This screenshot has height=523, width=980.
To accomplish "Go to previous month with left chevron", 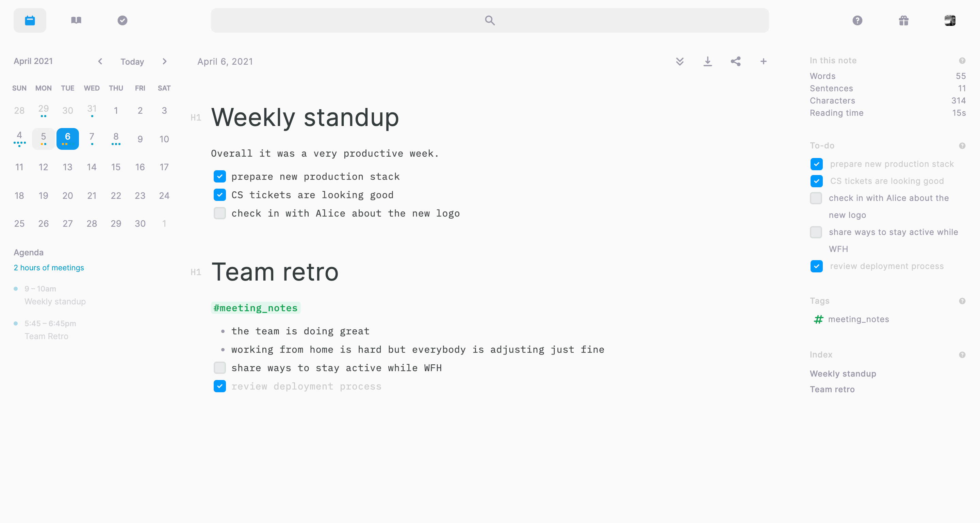I will coord(100,61).
